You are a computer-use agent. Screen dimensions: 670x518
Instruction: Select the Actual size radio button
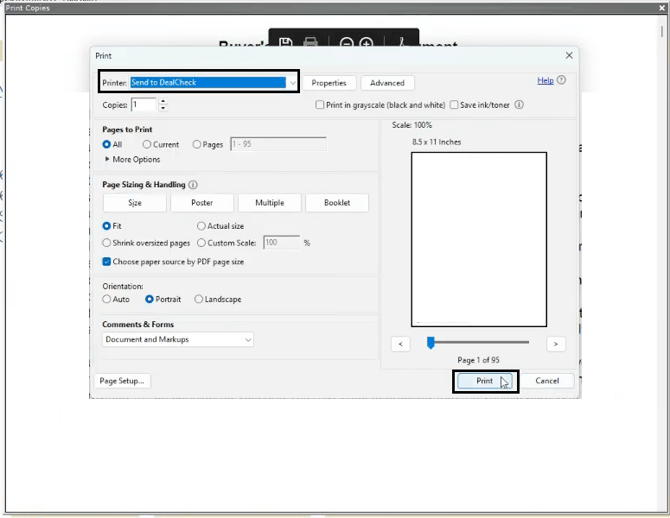[201, 226]
